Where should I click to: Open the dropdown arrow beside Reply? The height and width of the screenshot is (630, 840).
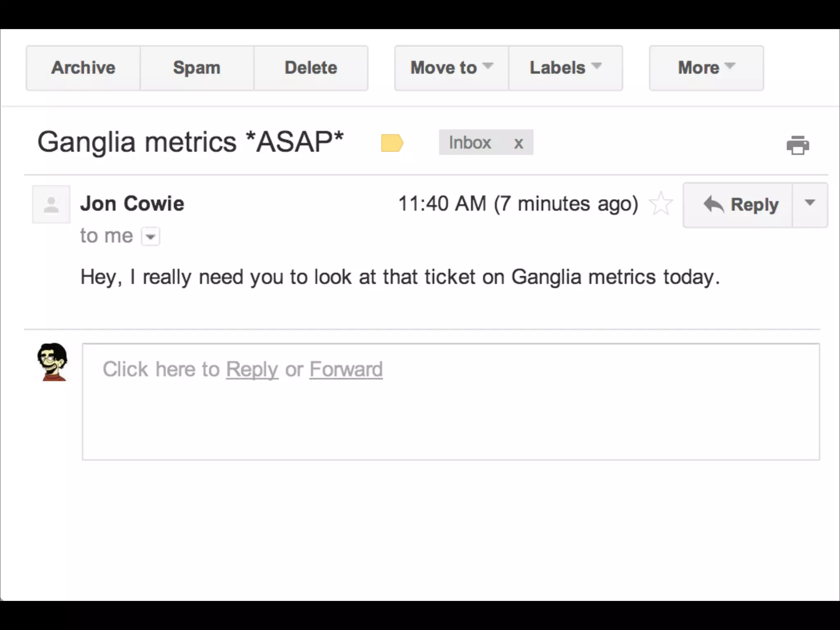pyautogui.click(x=810, y=204)
